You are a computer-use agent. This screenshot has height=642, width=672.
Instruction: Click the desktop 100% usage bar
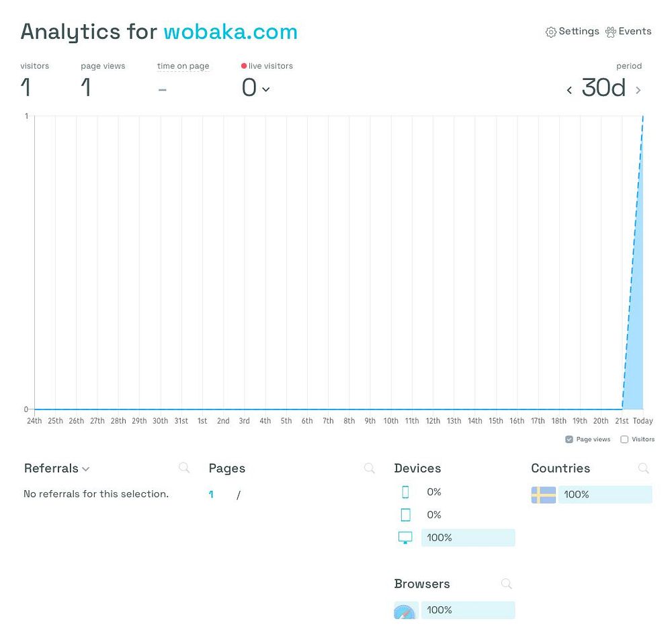(x=468, y=538)
